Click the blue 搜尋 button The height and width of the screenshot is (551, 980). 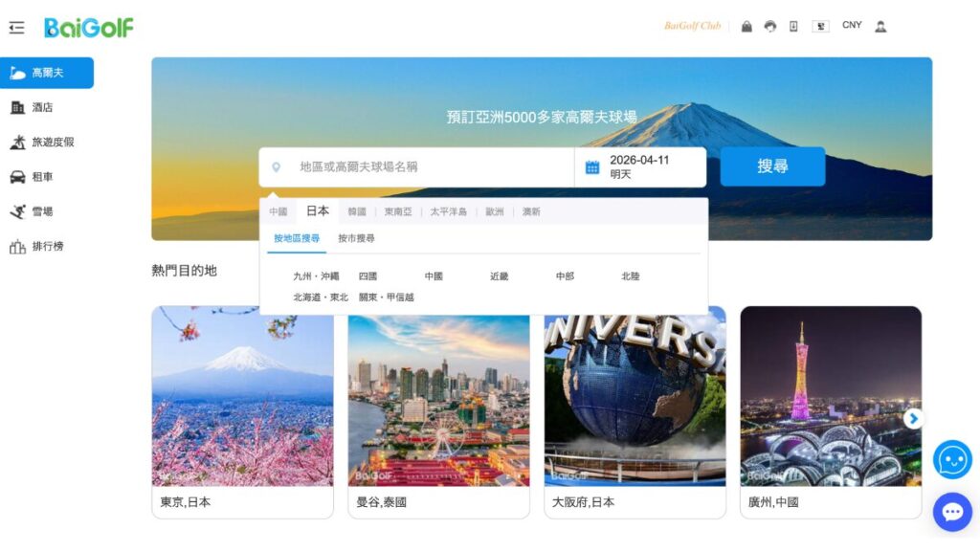[772, 166]
